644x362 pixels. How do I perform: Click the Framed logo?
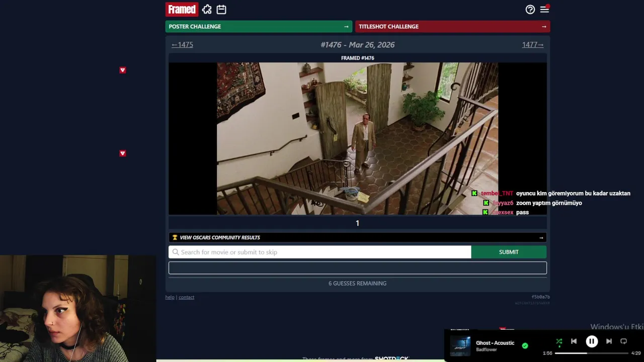[x=182, y=10]
